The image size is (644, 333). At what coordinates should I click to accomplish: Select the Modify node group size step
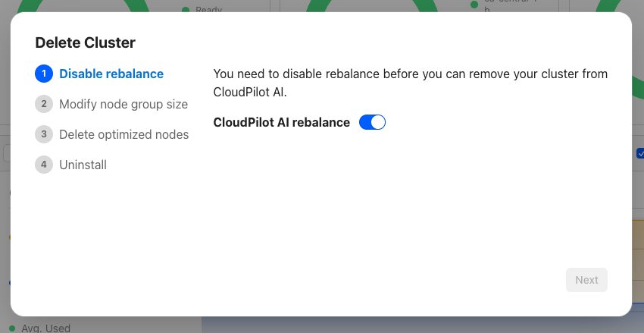tap(123, 104)
